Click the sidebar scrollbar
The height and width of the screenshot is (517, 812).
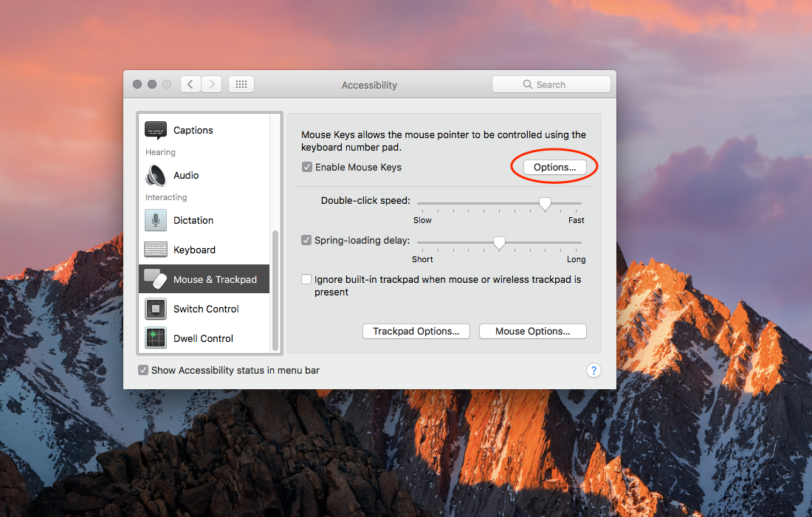point(275,290)
